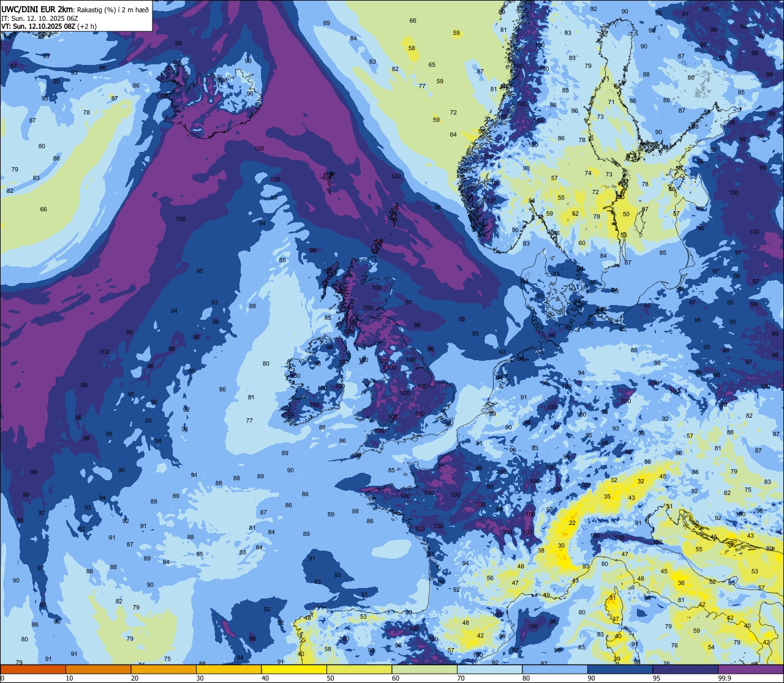
Task: Click the humidity value '22' over the Alps
Action: click(x=572, y=523)
